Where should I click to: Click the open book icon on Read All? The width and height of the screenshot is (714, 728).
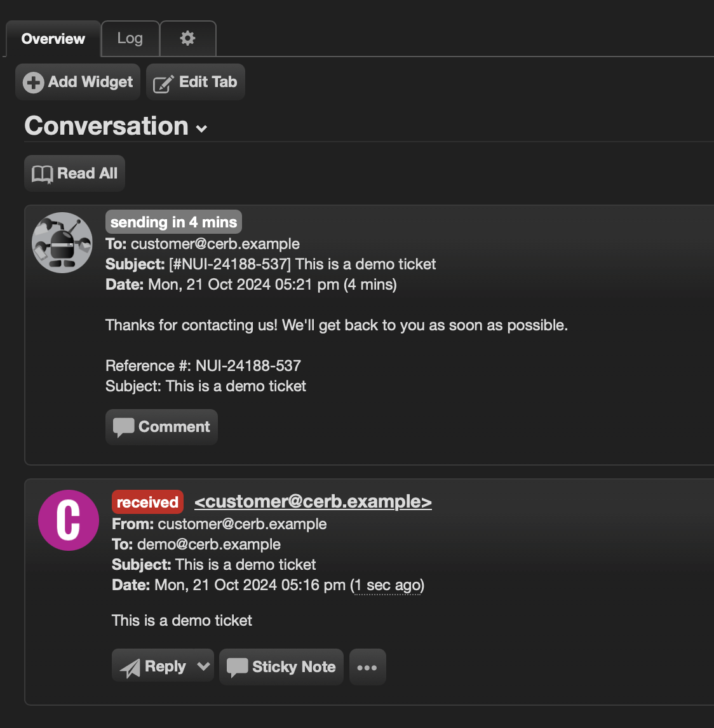43,174
